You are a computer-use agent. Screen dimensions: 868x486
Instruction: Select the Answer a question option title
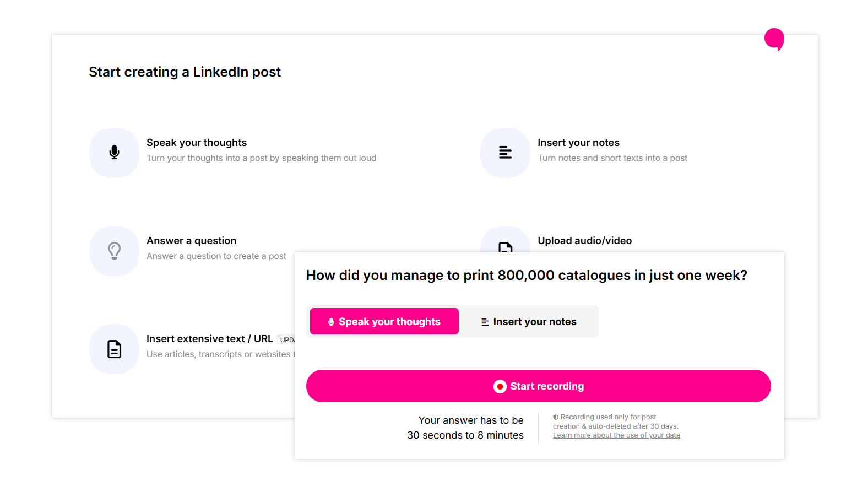[x=191, y=241]
